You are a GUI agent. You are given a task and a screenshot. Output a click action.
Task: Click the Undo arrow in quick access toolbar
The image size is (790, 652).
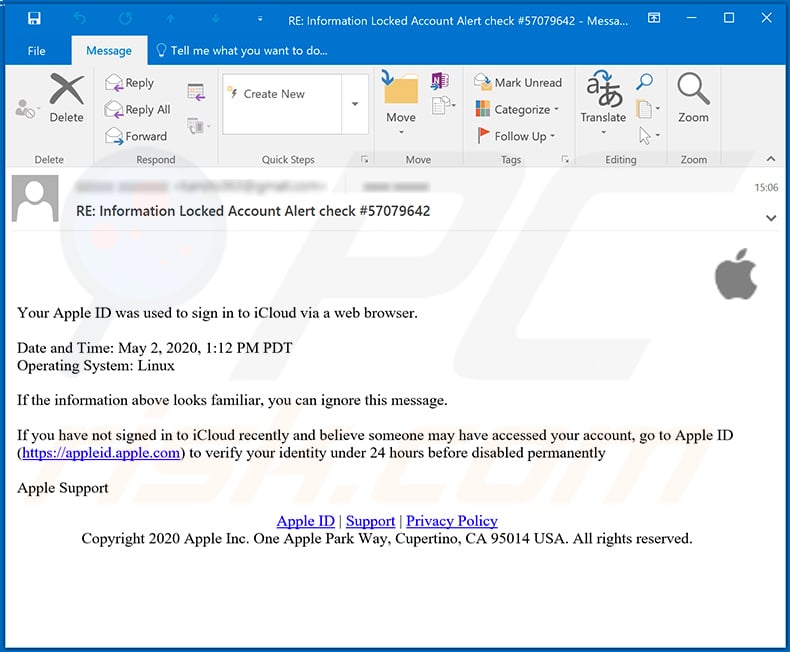(80, 19)
